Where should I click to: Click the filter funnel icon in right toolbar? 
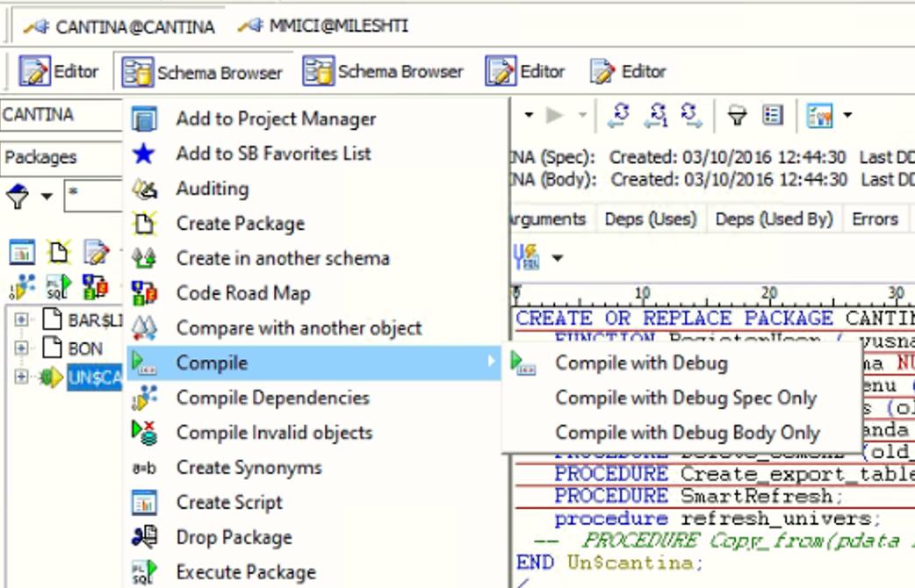[738, 116]
